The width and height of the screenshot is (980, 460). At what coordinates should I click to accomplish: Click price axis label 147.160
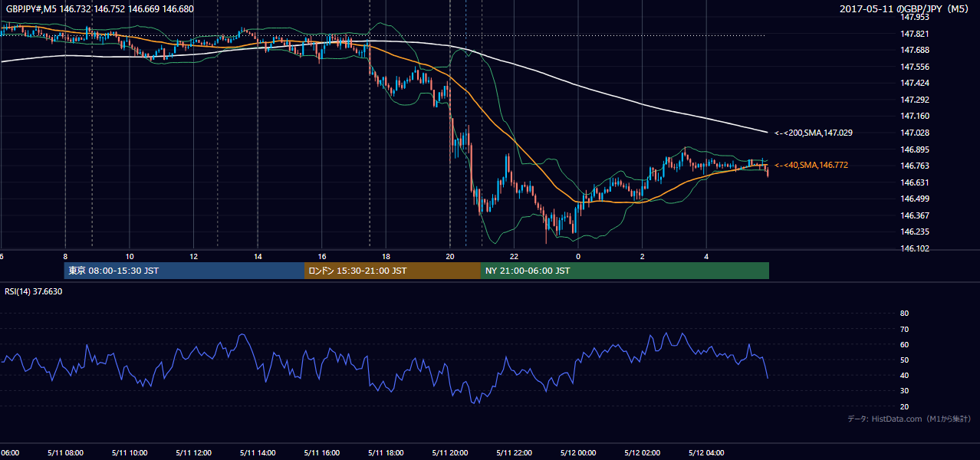click(915, 116)
